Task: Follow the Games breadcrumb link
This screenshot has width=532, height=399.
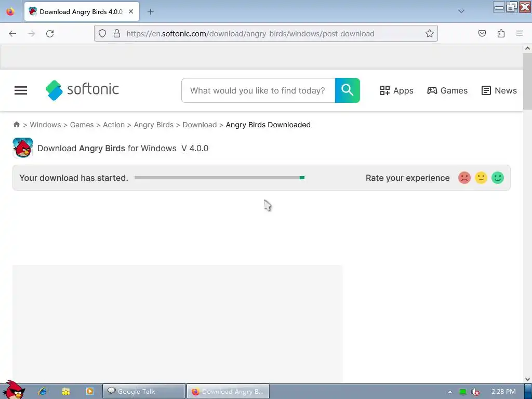Action: coord(82,125)
